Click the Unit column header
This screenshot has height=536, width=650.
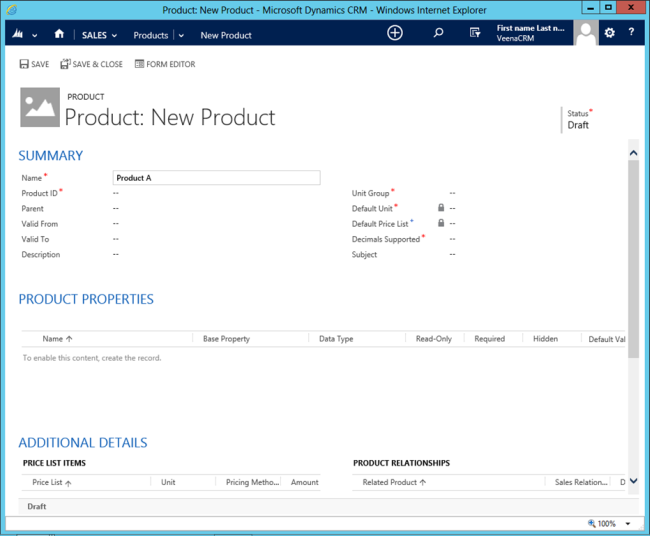click(168, 482)
